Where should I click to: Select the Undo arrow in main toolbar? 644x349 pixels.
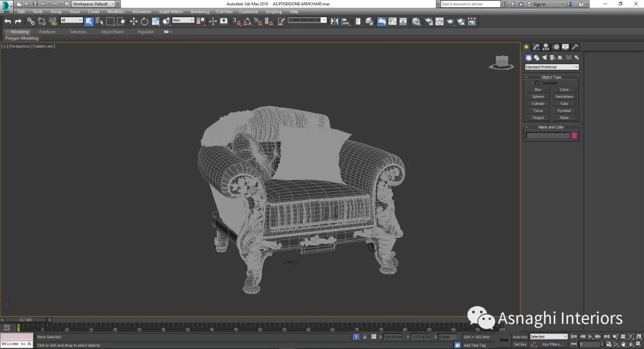point(7,21)
